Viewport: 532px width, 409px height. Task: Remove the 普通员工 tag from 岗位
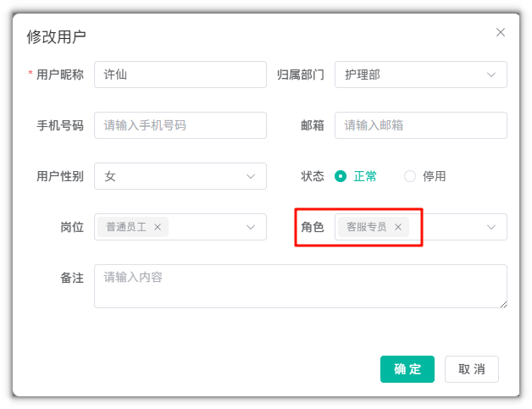158,227
